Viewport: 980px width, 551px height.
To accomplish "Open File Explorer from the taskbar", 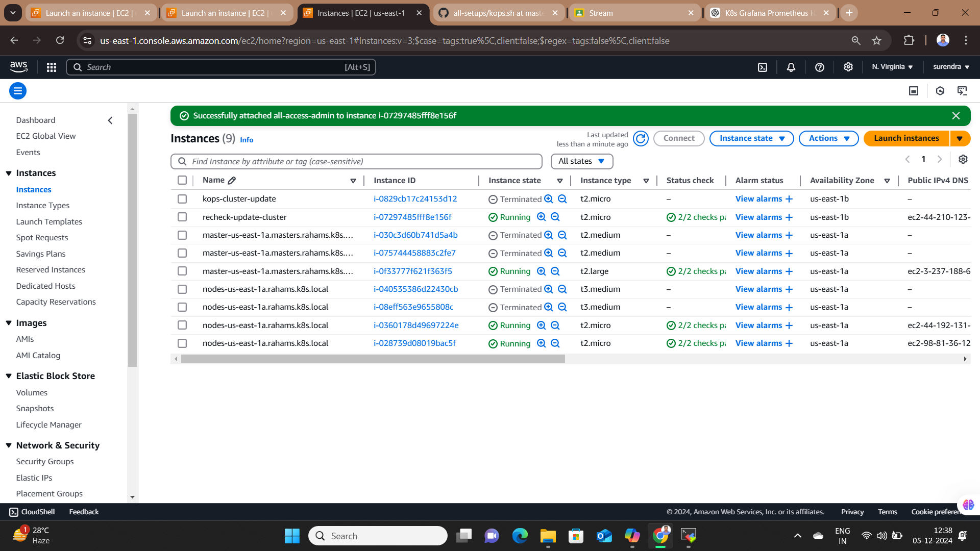I will (548, 536).
